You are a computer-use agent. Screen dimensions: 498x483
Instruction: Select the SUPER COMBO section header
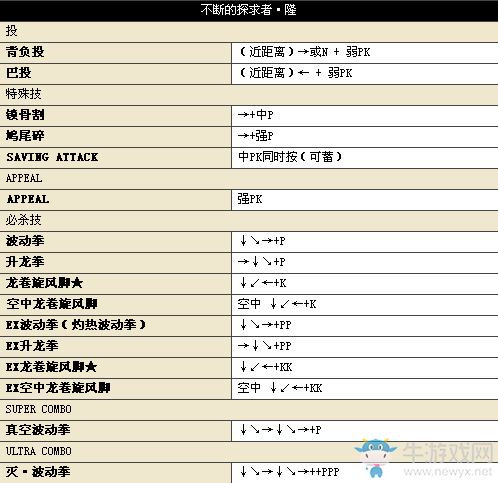[39, 409]
